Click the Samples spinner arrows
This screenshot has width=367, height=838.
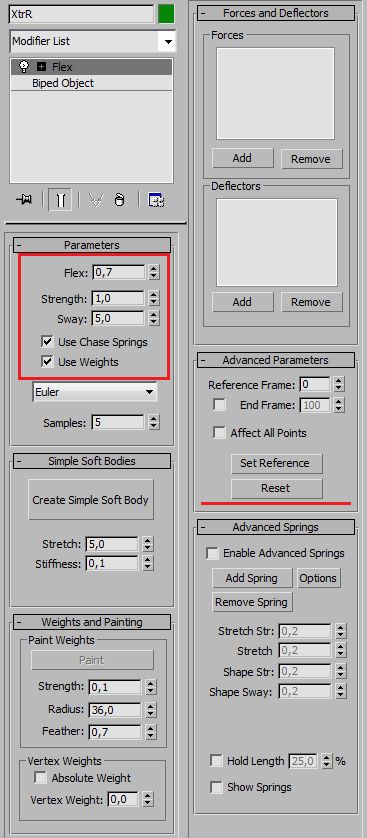(x=154, y=423)
